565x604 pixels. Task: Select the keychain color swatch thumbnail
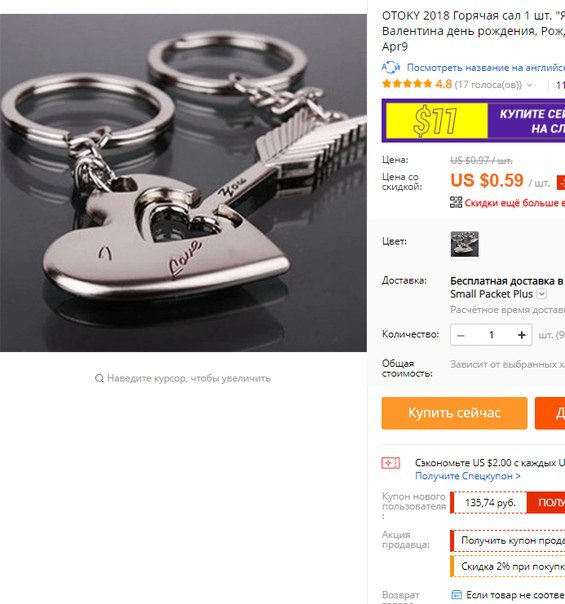[464, 244]
